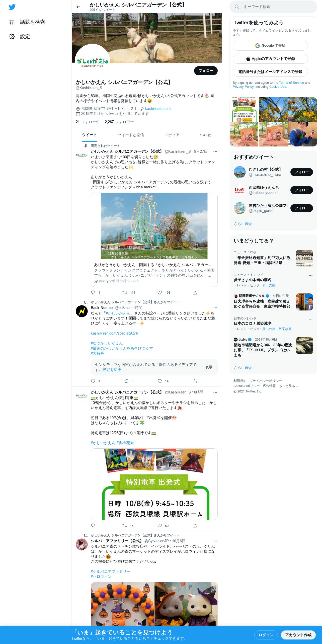Open more menu on シルバニアファミリー tweet
The width and height of the screenshot is (322, 644).
[215, 541]
